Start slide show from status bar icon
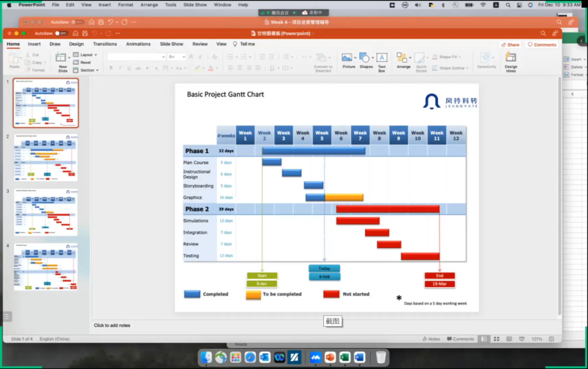588x369 pixels. tap(522, 339)
